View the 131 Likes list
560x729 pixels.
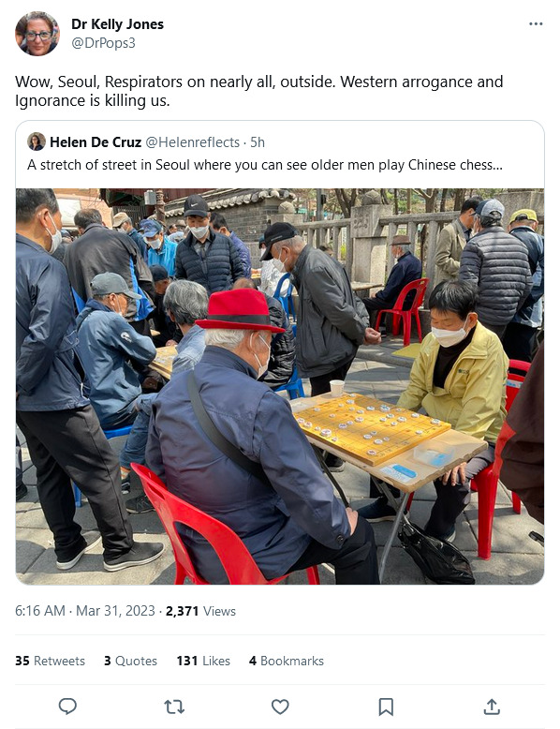[x=203, y=661]
